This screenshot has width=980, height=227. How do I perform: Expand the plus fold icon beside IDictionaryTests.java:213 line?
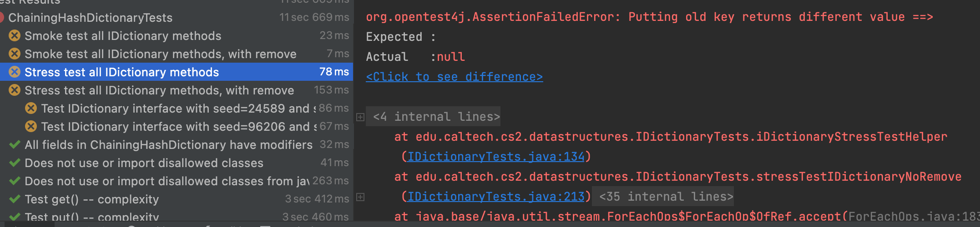click(360, 197)
